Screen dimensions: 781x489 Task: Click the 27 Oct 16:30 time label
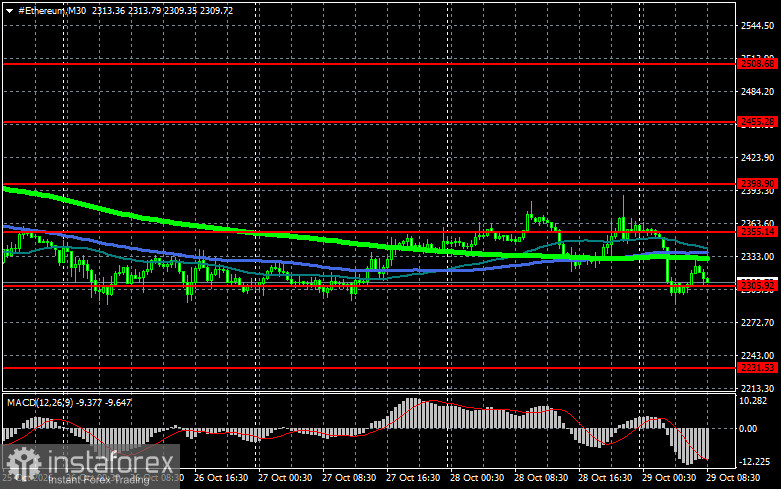click(x=413, y=478)
